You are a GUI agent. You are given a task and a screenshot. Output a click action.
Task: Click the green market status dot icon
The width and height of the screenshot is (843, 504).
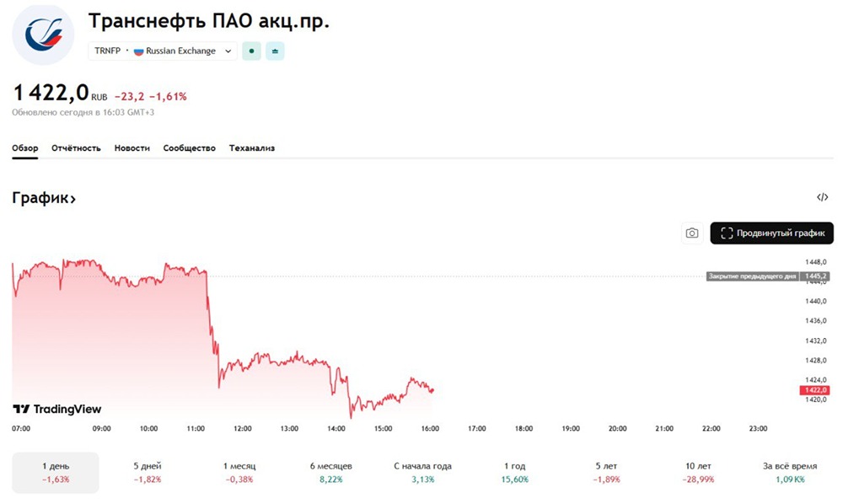coord(251,51)
